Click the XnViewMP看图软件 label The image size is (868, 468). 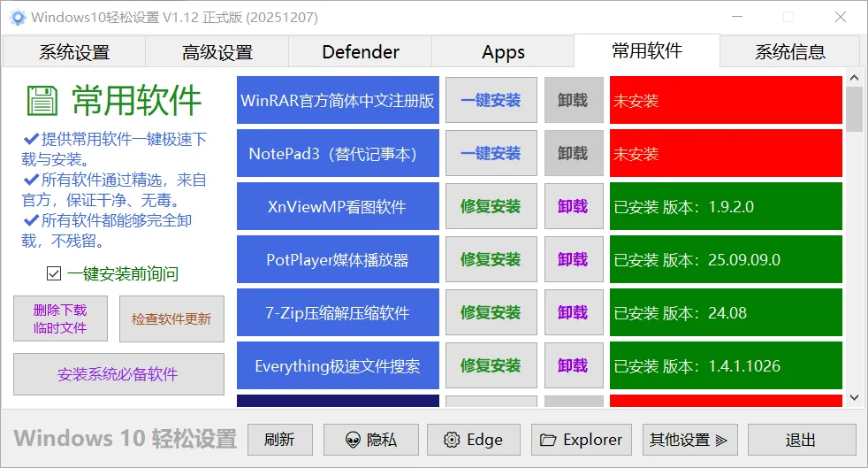(x=338, y=207)
